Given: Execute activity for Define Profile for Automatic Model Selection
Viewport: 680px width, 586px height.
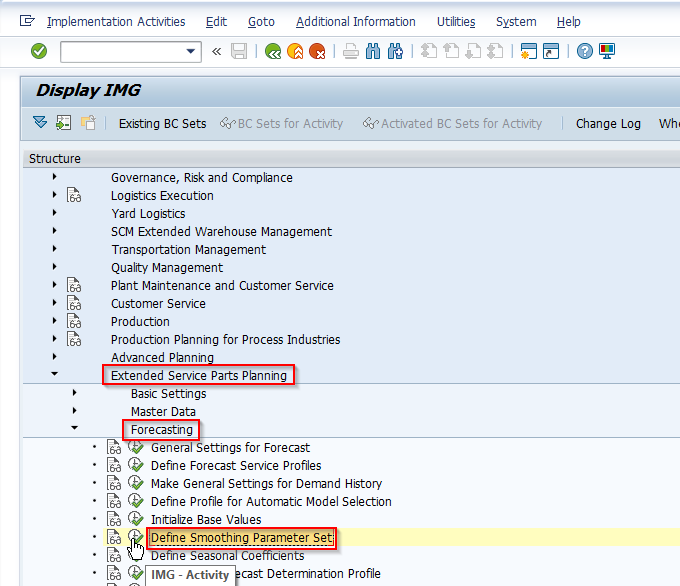Looking at the screenshot, I should pyautogui.click(x=135, y=501).
